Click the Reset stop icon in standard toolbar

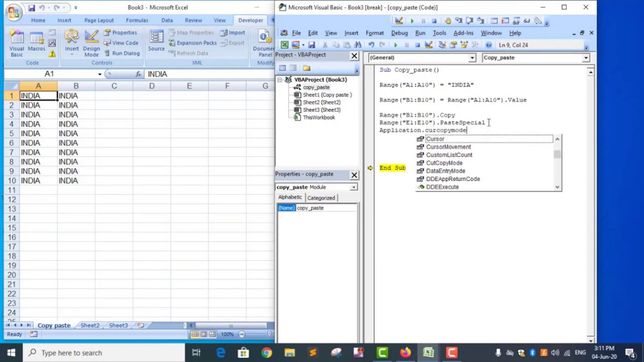click(417, 45)
